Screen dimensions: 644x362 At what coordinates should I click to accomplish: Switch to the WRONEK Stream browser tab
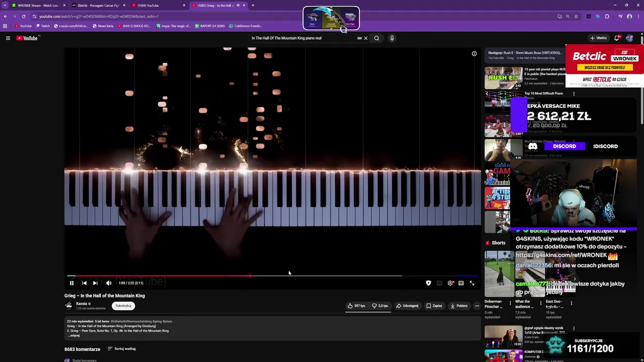(38, 6)
